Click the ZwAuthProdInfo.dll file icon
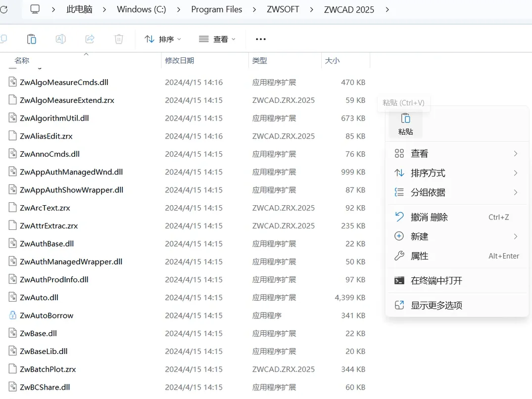The height and width of the screenshot is (399, 532). pyautogui.click(x=12, y=279)
